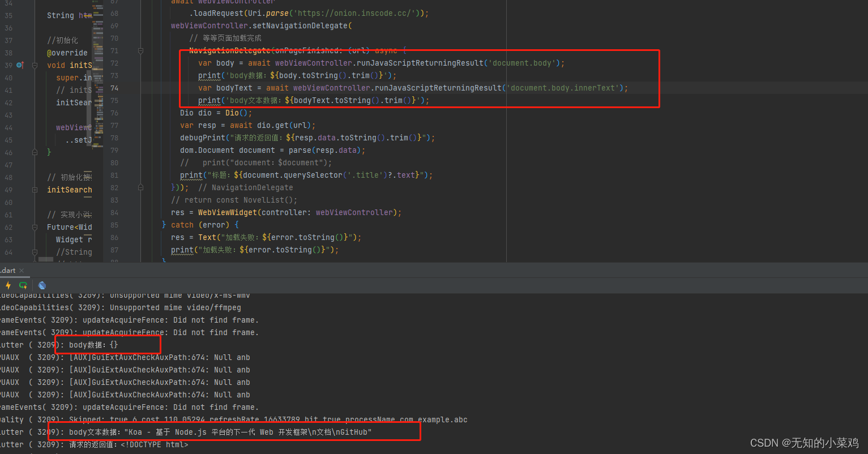Viewport: 868px width, 454px height.
Task: Click the commented print("document") line 80
Action: coord(256,162)
